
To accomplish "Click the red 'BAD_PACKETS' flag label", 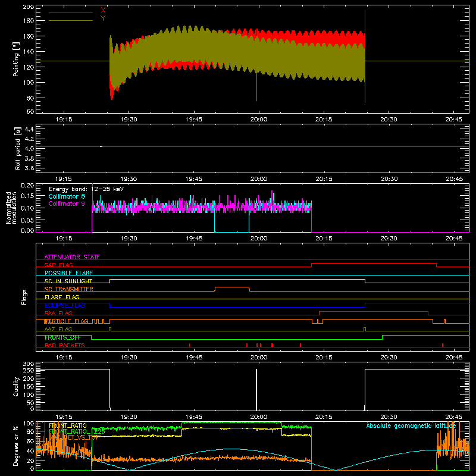I will click(65, 345).
